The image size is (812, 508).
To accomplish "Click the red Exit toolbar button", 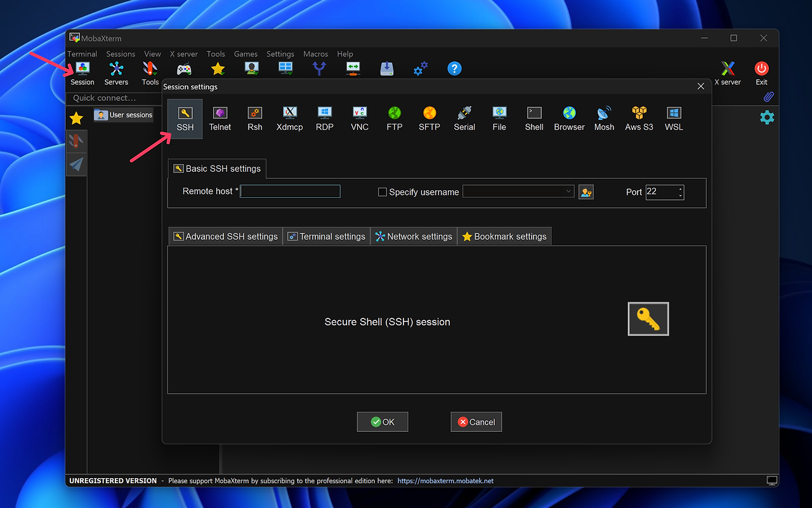I will tap(761, 73).
